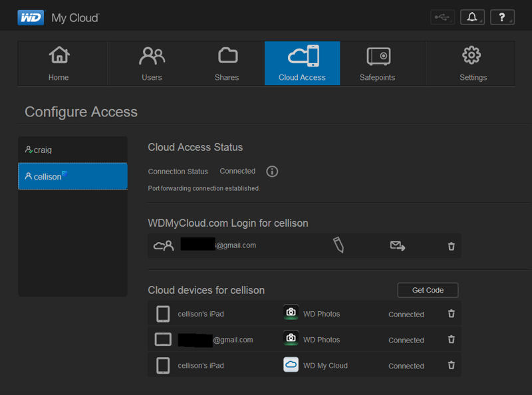Delete cellison's iPad WD My Cloud device

coord(451,365)
